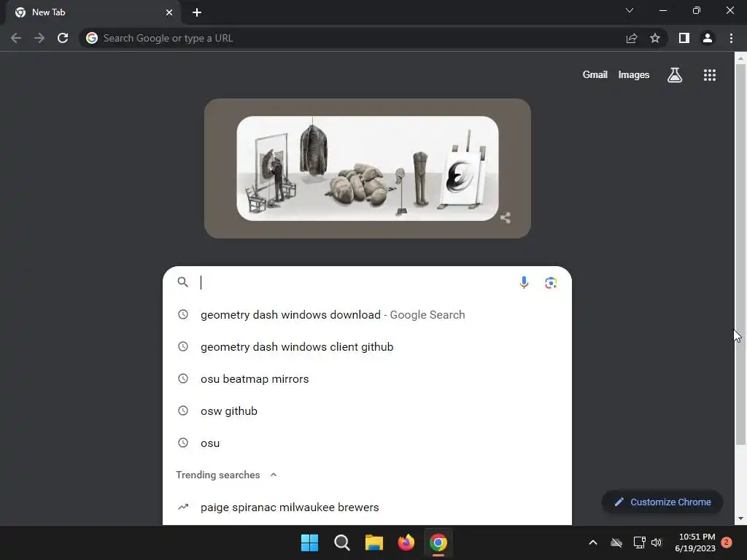The image size is (747, 560).
Task: Click Customize Chrome button
Action: tap(662, 502)
